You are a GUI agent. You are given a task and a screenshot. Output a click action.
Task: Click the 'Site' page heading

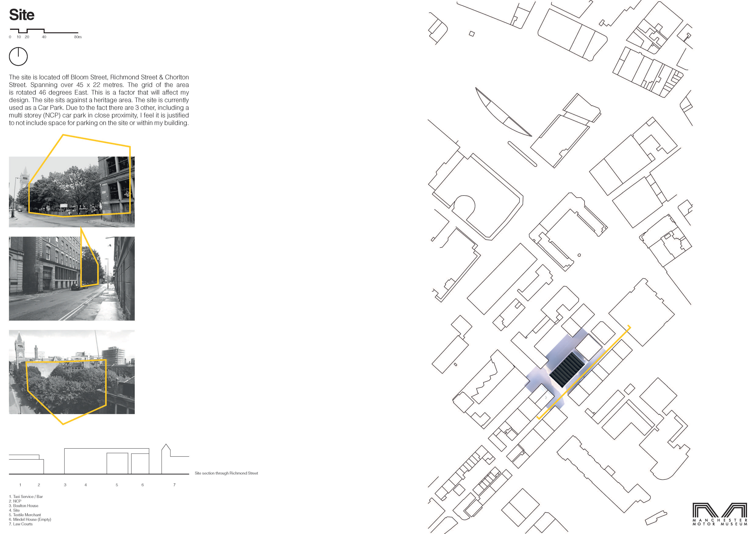point(22,15)
